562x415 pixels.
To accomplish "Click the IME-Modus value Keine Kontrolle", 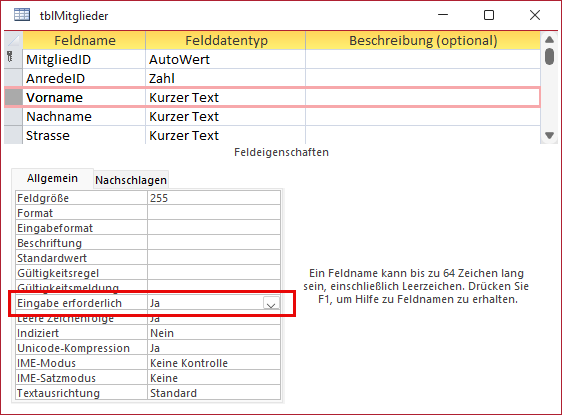I will point(214,363).
